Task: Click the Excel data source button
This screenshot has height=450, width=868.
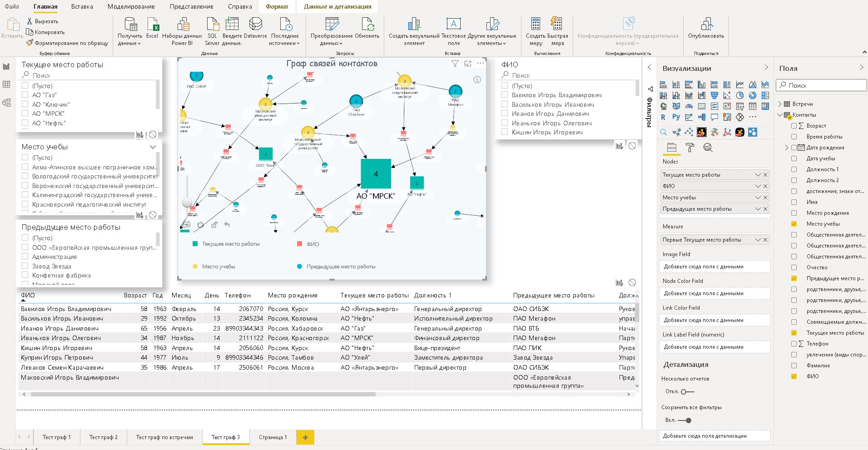Action: [152, 28]
